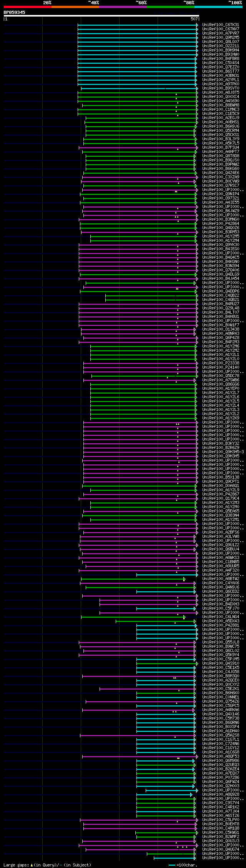Select UniRef100_C3XZA9 label
The image size is (246, 868).
pyautogui.click(x=221, y=177)
